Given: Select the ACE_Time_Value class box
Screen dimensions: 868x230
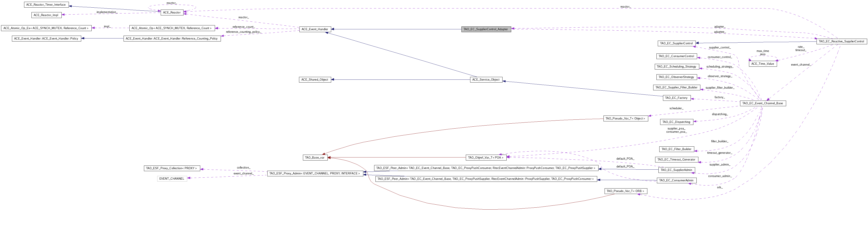Looking at the screenshot, I should 762,64.
